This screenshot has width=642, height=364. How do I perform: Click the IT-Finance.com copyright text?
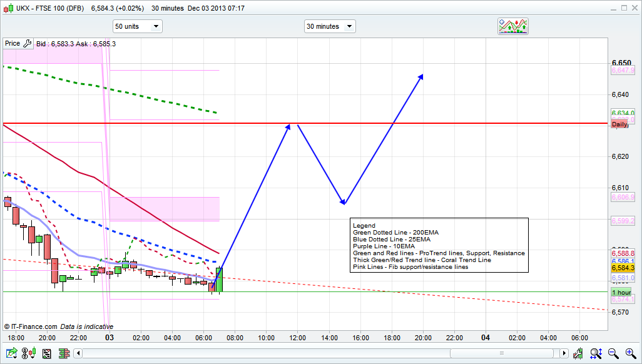point(30,326)
